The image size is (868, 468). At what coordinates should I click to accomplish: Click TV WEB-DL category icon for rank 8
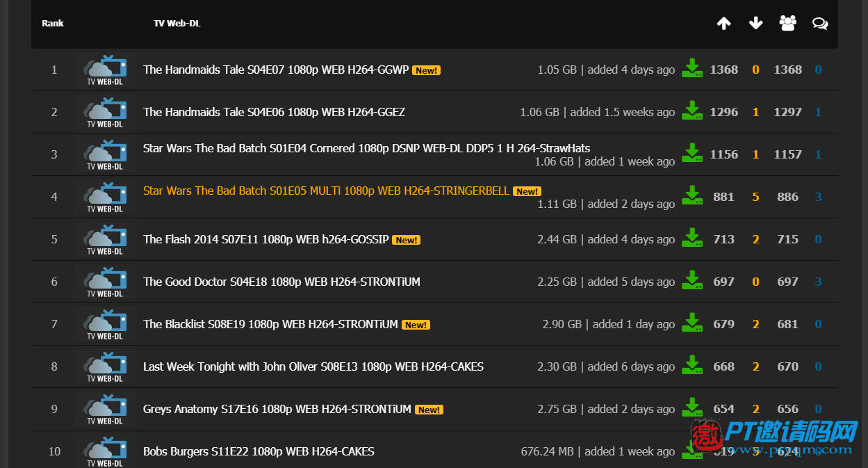pyautogui.click(x=105, y=367)
